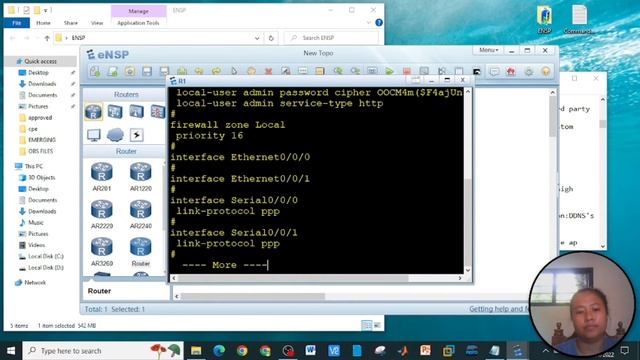Screen dimensions: 640x360
Task: Click Getting help and feedback link
Action: [499, 309]
